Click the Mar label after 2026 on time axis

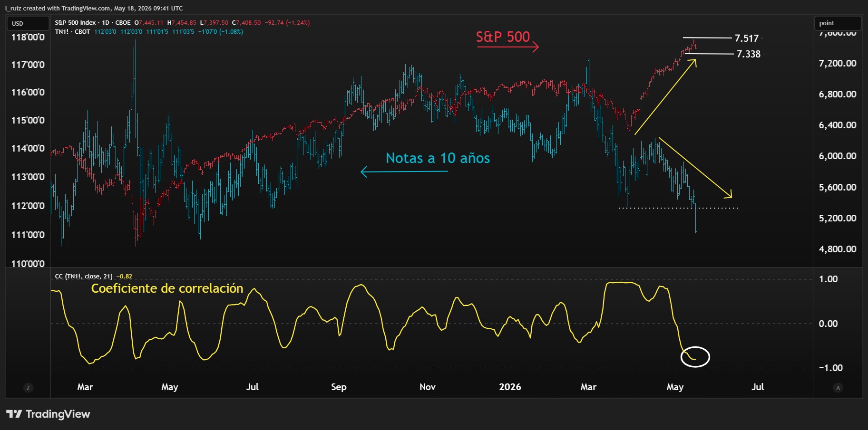[x=588, y=387]
